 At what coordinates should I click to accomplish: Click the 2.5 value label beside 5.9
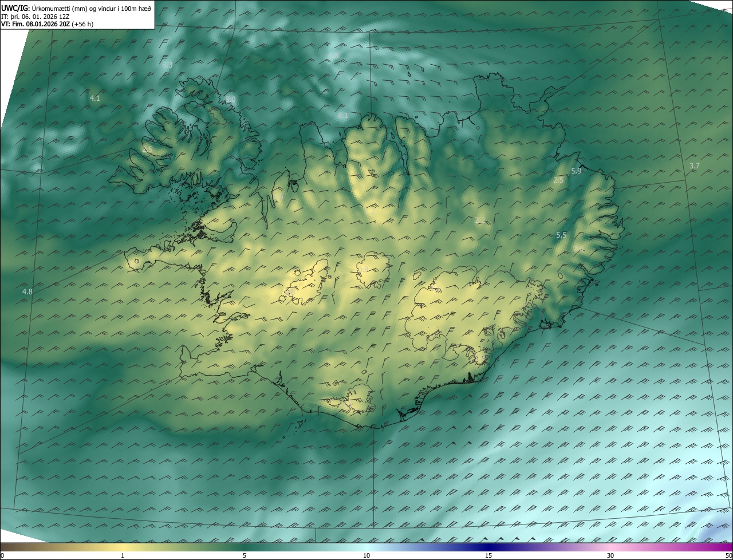[558, 180]
